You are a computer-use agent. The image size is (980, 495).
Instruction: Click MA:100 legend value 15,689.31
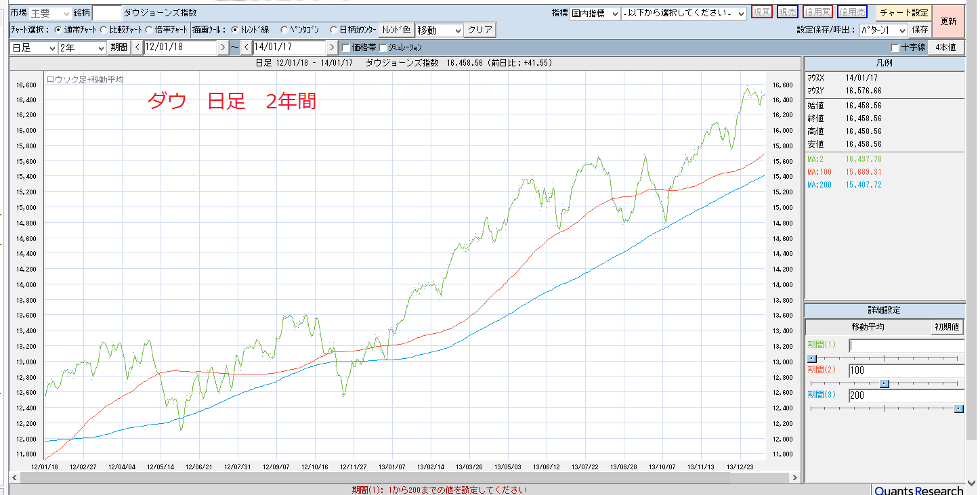coord(864,172)
